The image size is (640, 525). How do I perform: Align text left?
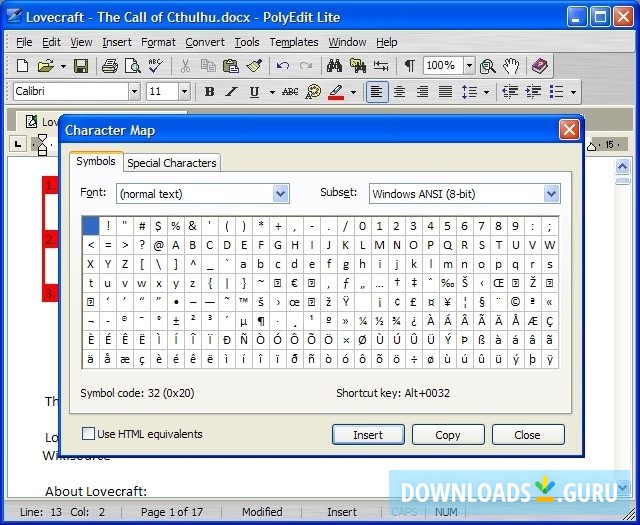pos(377,92)
